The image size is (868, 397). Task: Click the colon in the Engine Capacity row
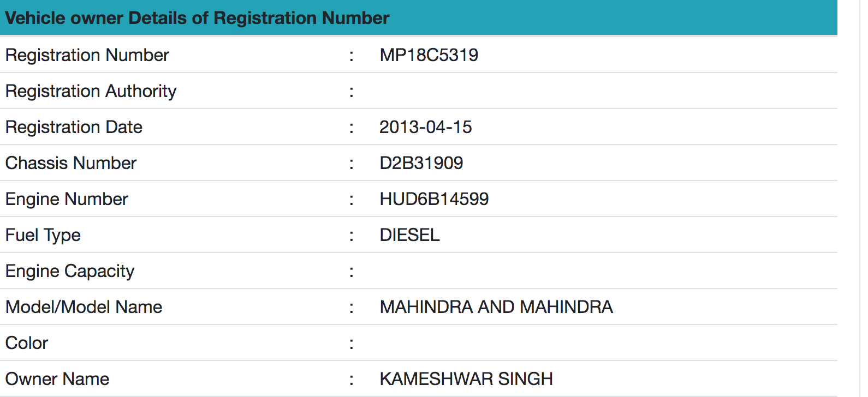(352, 272)
